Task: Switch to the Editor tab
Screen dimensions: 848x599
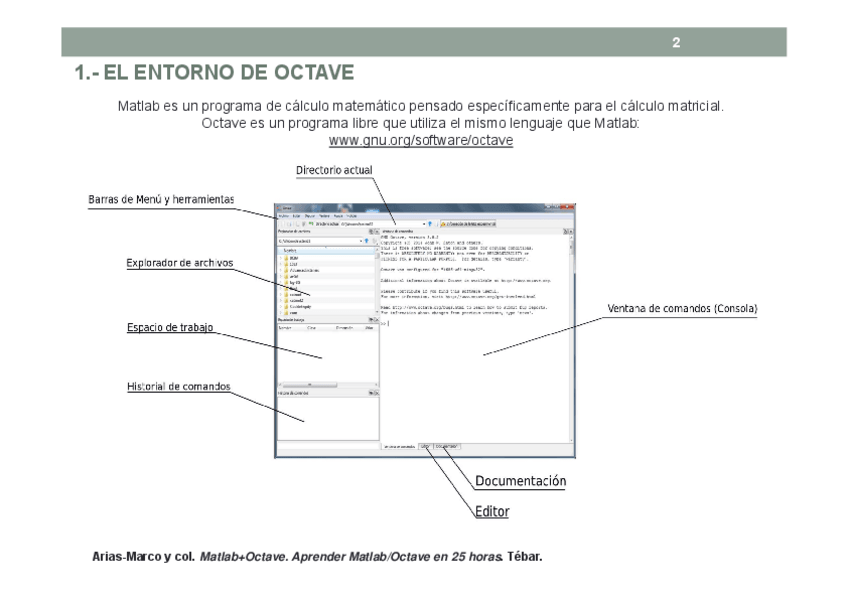Action: pyautogui.click(x=426, y=447)
